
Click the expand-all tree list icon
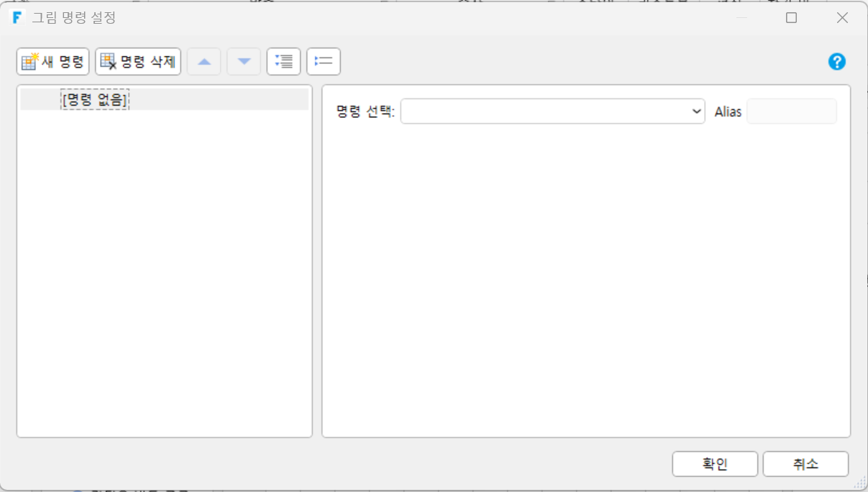tap(283, 62)
